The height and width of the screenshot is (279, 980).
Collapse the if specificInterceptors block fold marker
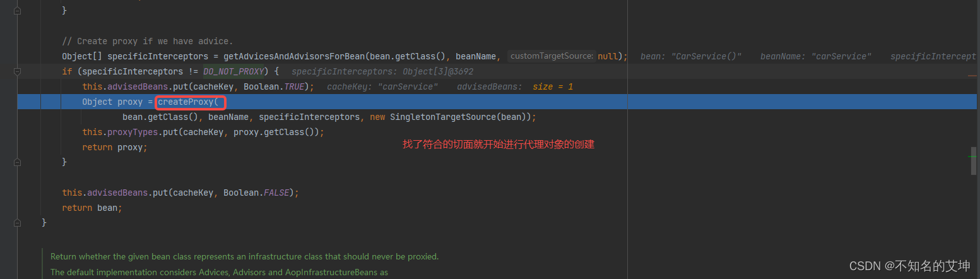17,71
